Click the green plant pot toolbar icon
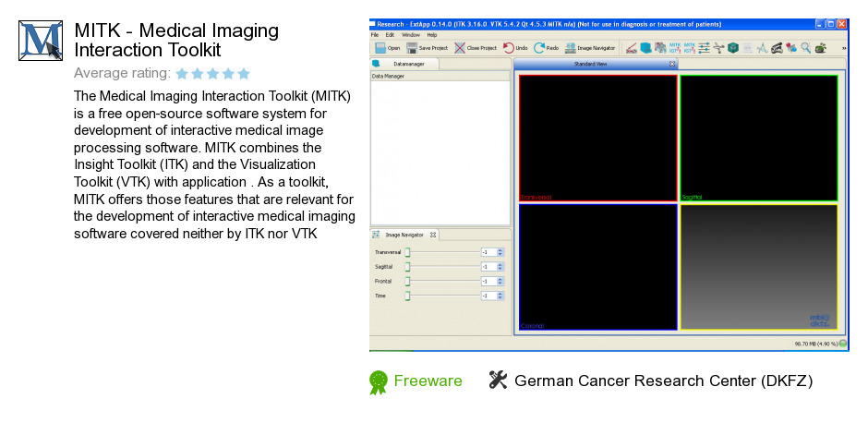 point(820,48)
